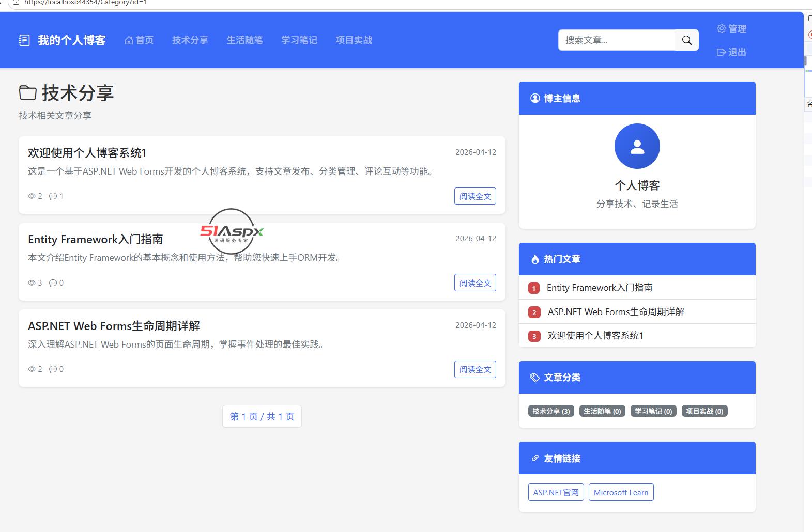
Task: Click the folder icon beside 技术分享 heading
Action: click(28, 93)
